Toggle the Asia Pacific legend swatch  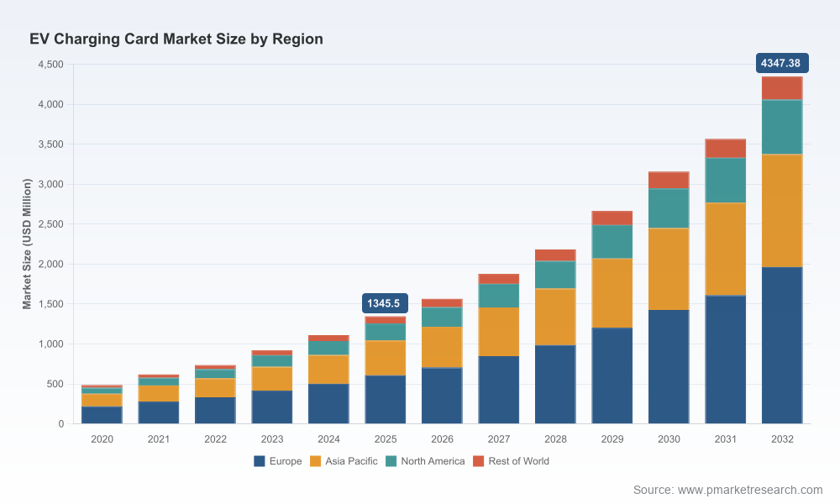(316, 461)
